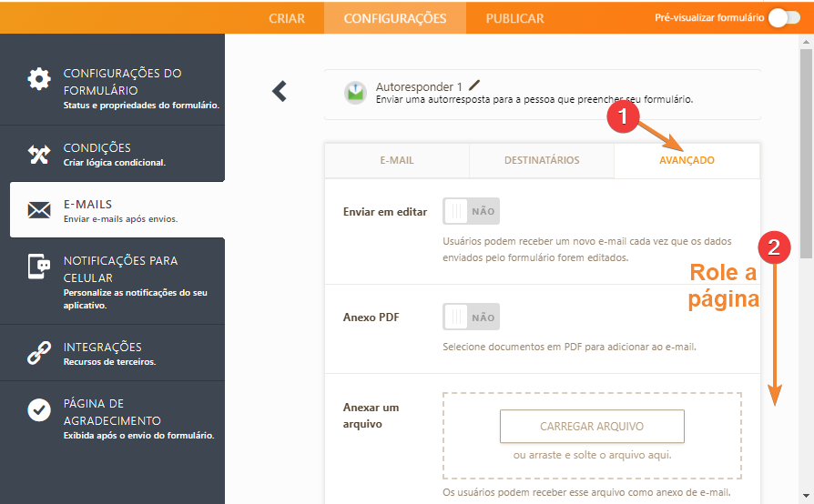Click the pencil icon to rename Autoresponder 1

(x=474, y=86)
